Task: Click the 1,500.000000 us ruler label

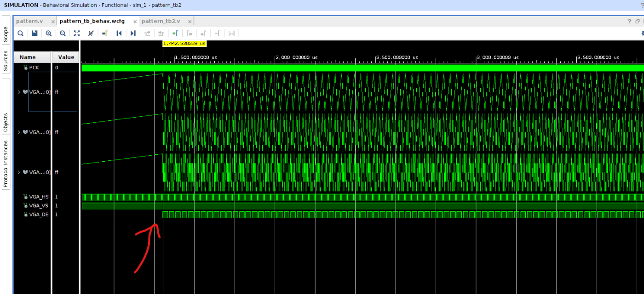Action: 196,57
